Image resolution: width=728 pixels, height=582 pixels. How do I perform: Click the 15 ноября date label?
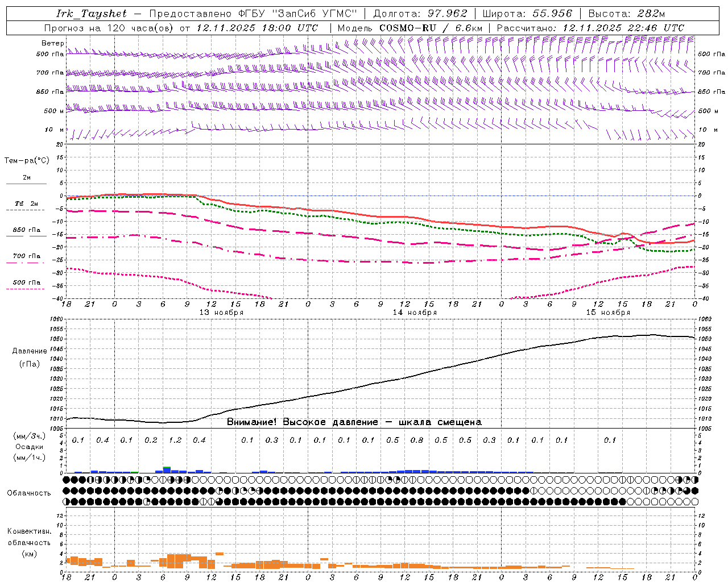(608, 313)
